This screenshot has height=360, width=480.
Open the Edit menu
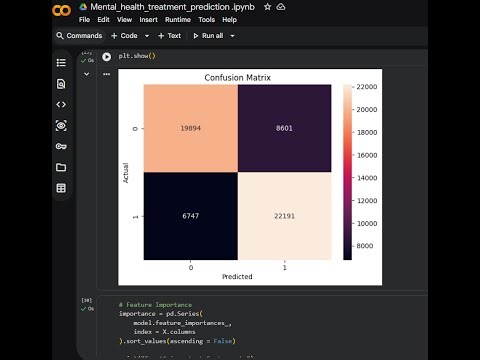103,20
